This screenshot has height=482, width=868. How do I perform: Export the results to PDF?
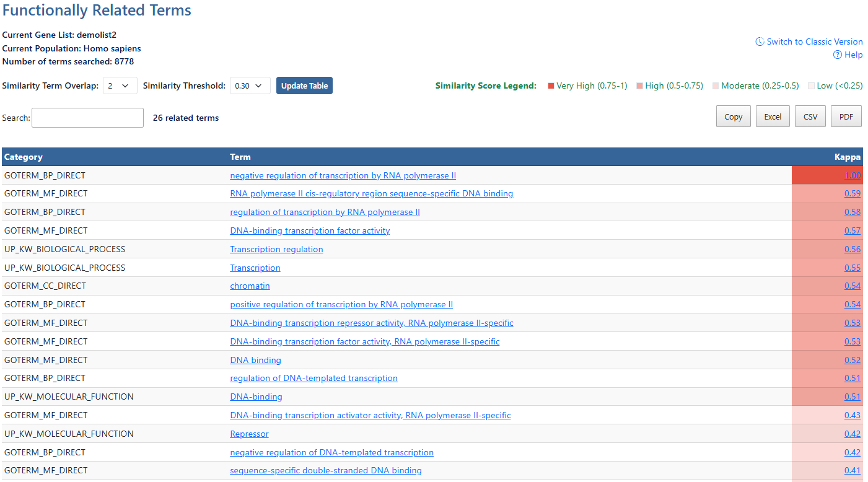[x=846, y=116]
